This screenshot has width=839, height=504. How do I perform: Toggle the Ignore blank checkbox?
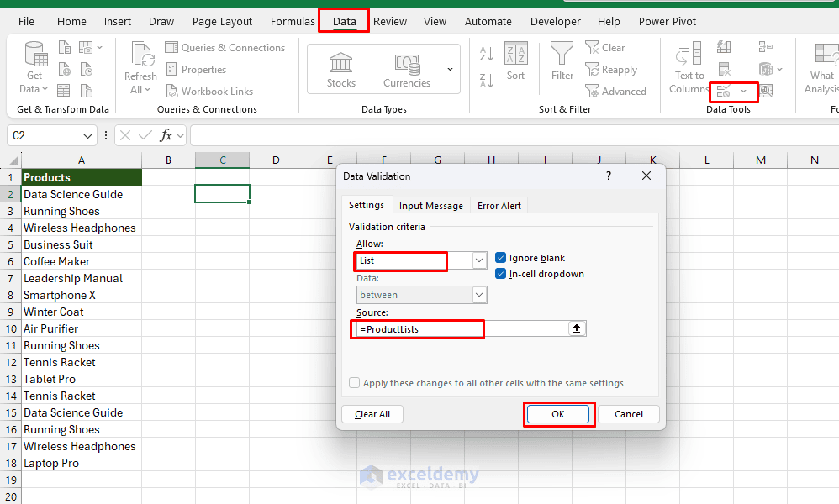[500, 258]
